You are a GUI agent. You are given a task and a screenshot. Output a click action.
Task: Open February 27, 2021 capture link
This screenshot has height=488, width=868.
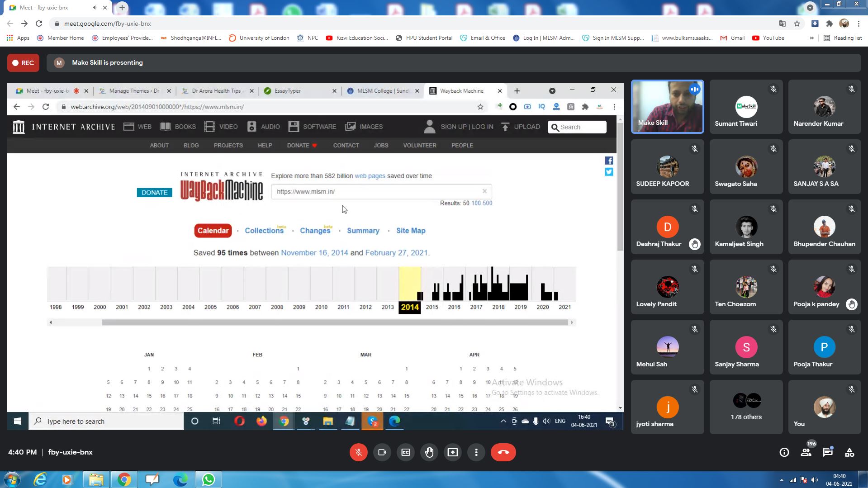pos(396,253)
